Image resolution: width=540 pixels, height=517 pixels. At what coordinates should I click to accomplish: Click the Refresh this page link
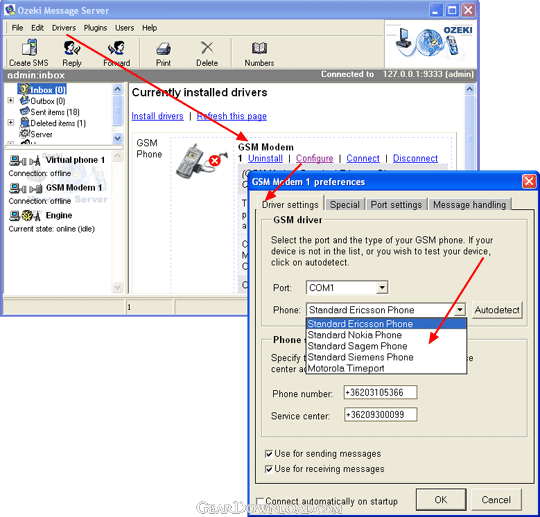pyautogui.click(x=231, y=116)
